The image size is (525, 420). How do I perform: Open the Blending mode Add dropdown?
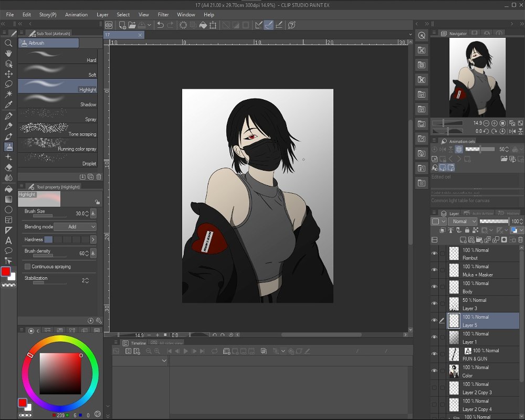click(x=75, y=227)
